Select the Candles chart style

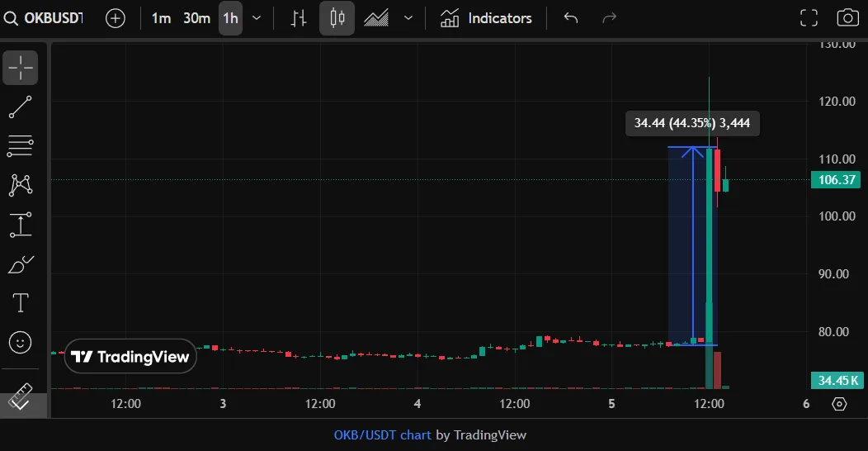(337, 18)
